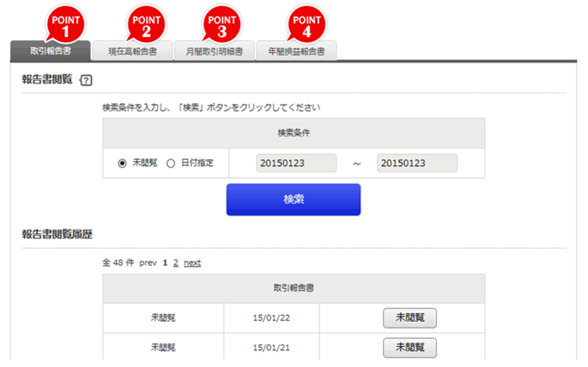This screenshot has width=588, height=367.
Task: Select the 年間損益報告書 tab
Action: coord(296,52)
